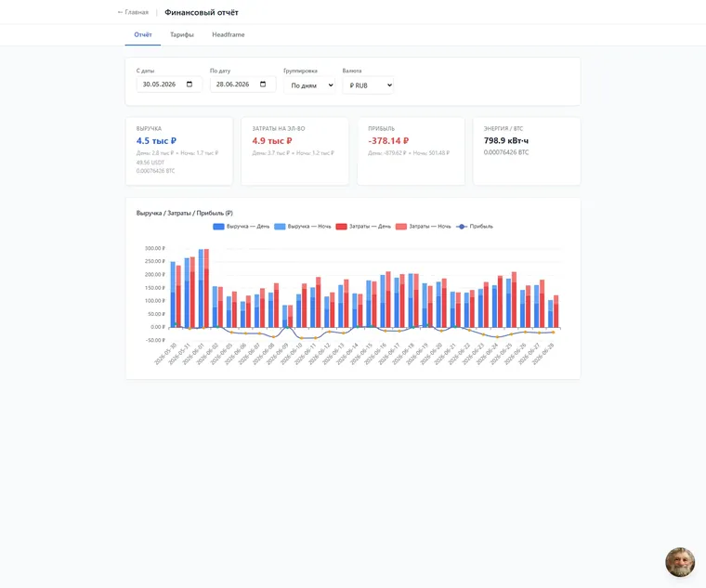Select the electricity cost value 4.9 тыс ₽
The image size is (706, 588).
point(272,141)
